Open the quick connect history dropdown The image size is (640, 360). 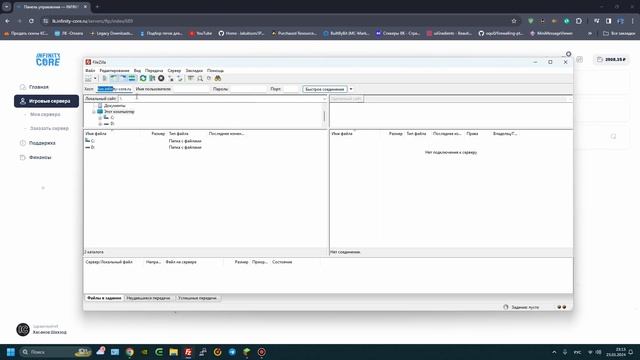pos(351,89)
